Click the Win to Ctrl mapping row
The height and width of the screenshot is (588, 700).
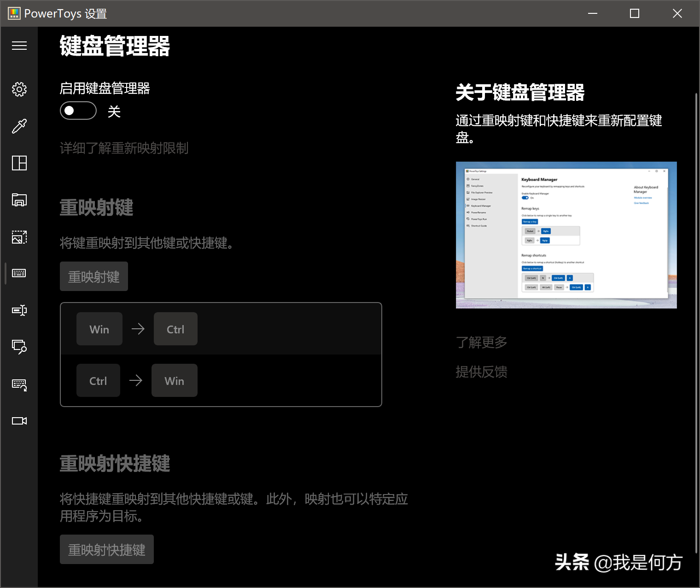pyautogui.click(x=221, y=329)
